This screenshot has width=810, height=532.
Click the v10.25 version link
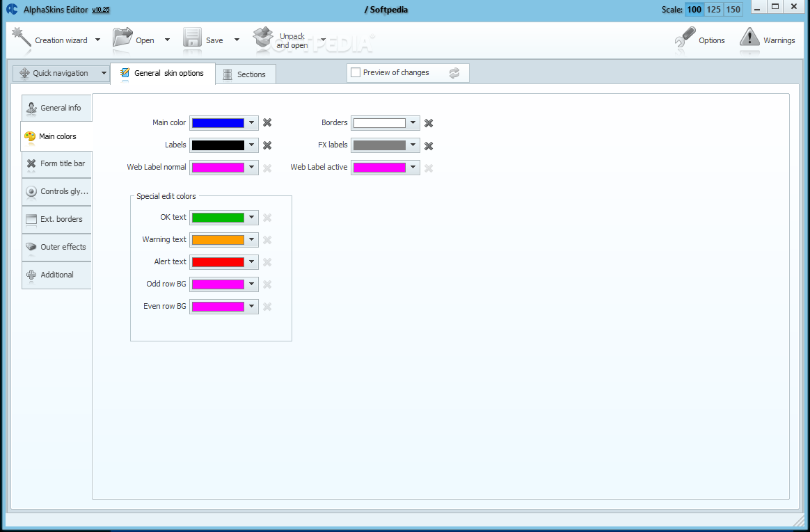[101, 10]
